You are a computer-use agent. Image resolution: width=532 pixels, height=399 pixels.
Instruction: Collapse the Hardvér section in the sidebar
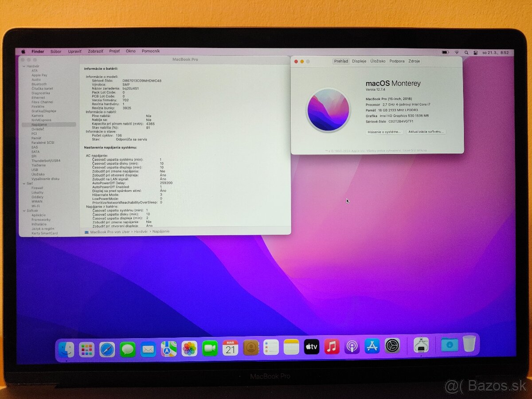pyautogui.click(x=25, y=66)
